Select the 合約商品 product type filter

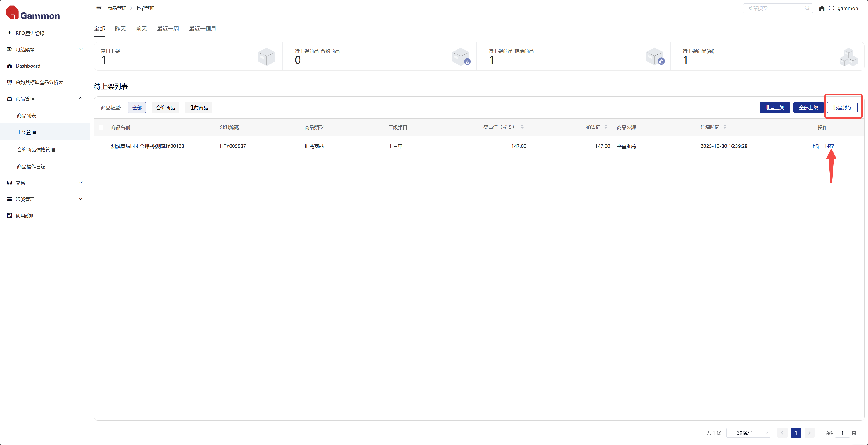pyautogui.click(x=165, y=108)
